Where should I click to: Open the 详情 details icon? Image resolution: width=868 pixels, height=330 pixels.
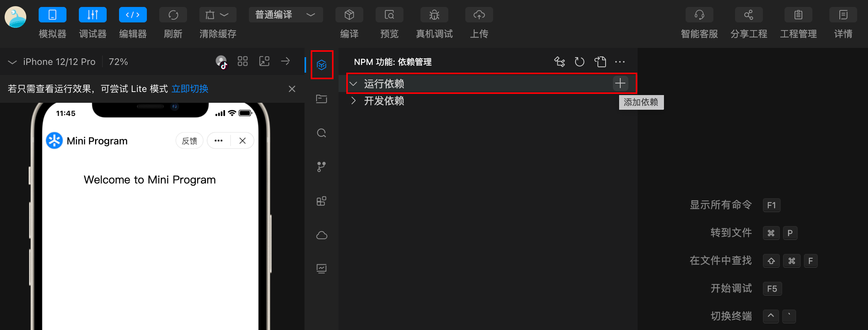coord(843,15)
